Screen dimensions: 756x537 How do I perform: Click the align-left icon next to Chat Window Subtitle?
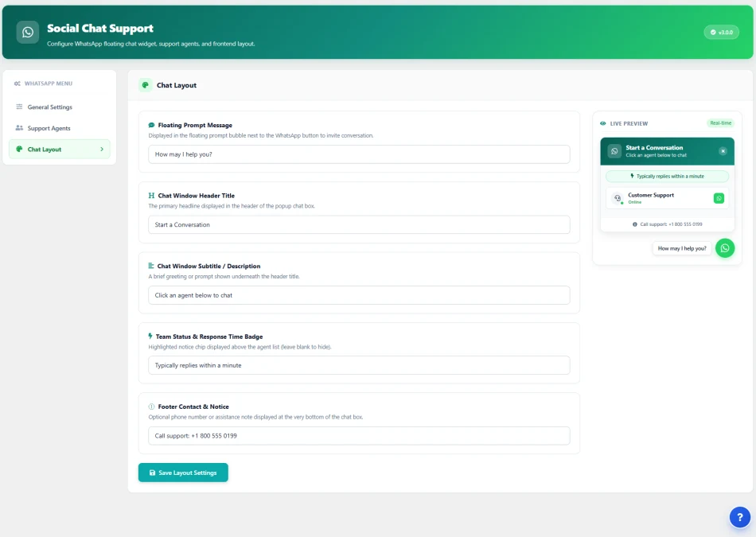151,266
